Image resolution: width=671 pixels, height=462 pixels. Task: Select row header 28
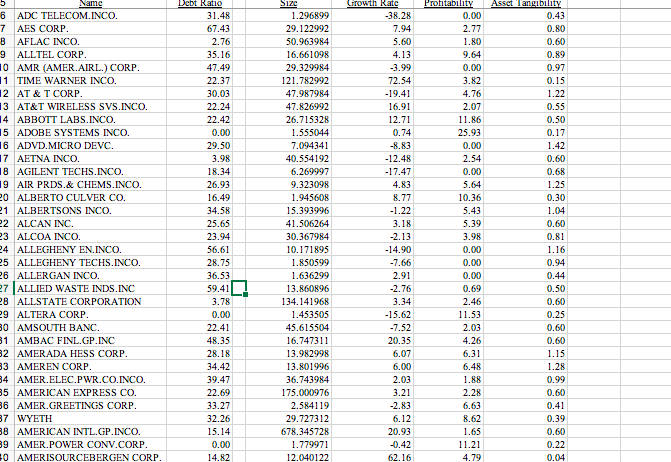6,302
